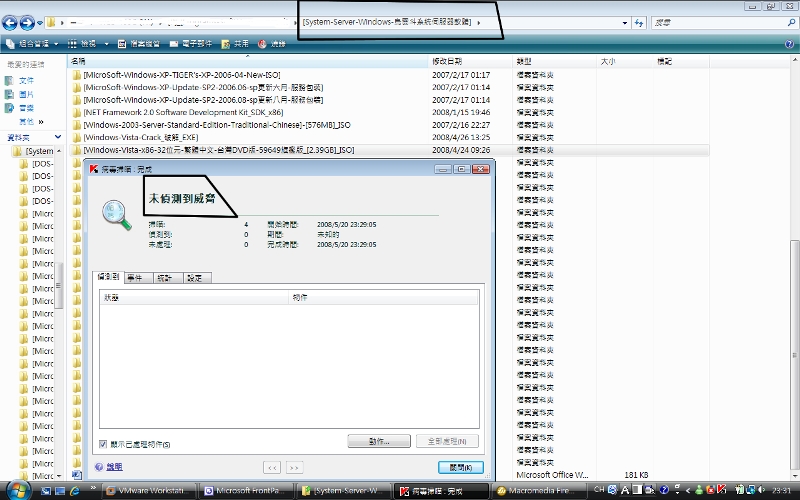Select the [Windows-Vista-x86-32位元 ISO folder row
The height and width of the screenshot is (500, 800).
pyautogui.click(x=390, y=150)
